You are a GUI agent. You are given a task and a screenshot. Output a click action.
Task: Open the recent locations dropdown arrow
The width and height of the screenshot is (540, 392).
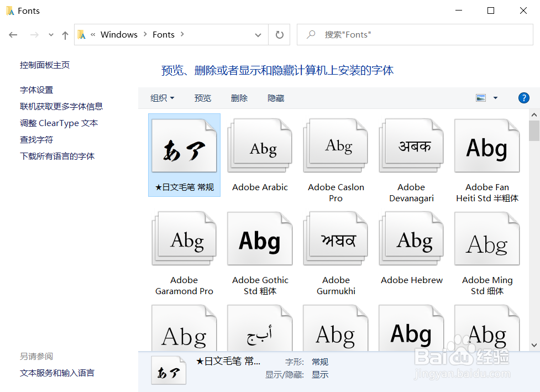click(x=51, y=35)
